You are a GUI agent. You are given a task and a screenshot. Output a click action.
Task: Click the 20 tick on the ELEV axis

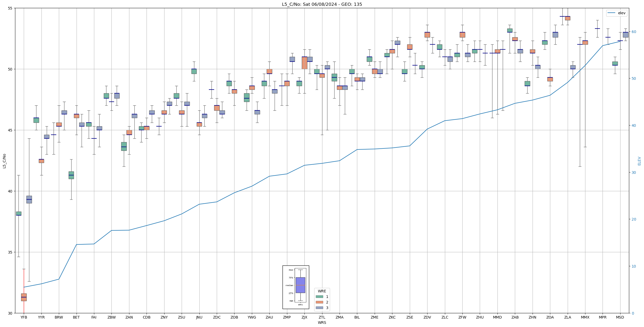tap(633, 219)
